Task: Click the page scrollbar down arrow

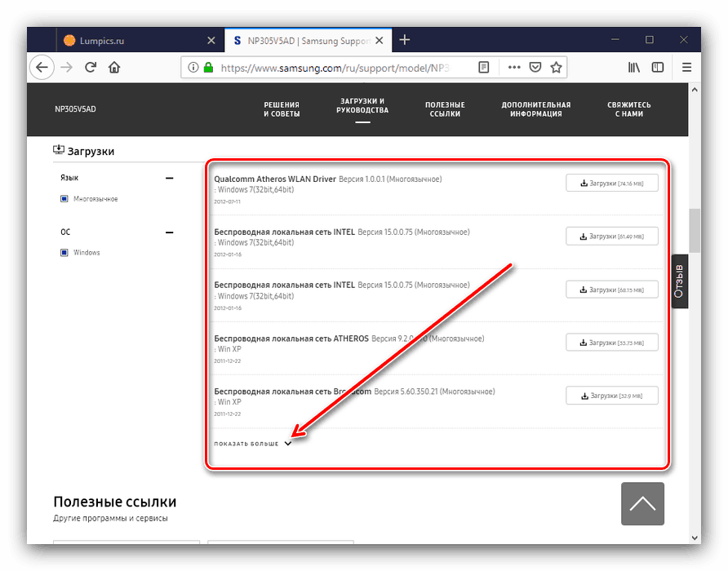Action: coord(695,538)
